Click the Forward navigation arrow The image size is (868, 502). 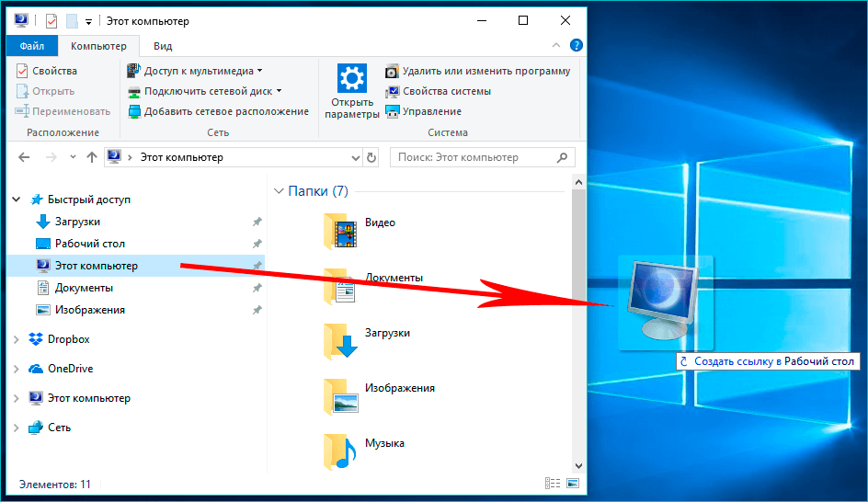(51, 157)
